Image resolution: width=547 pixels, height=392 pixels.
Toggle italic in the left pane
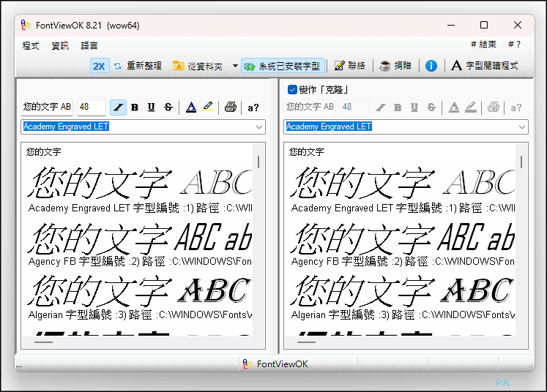click(118, 108)
